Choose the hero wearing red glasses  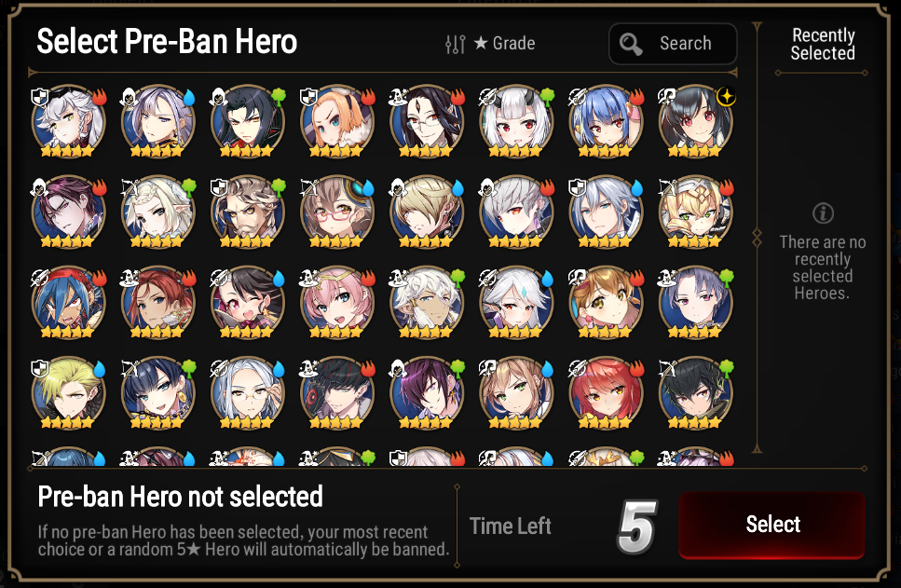336,212
